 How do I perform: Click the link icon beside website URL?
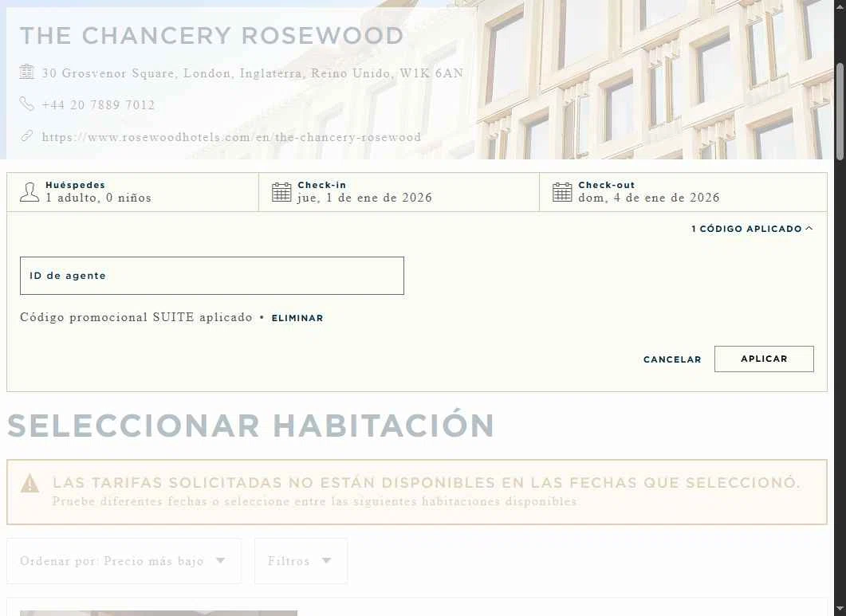click(27, 136)
